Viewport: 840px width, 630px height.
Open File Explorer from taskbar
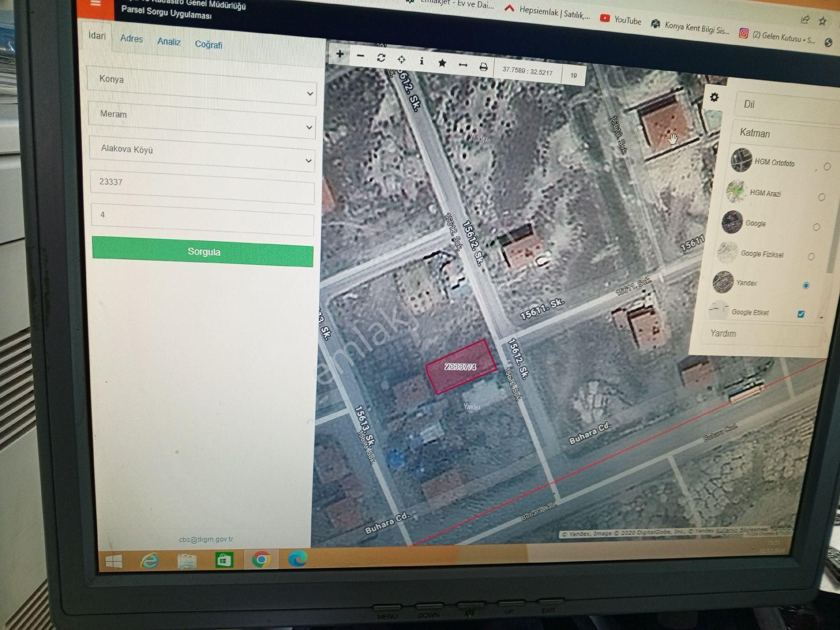tap(187, 560)
